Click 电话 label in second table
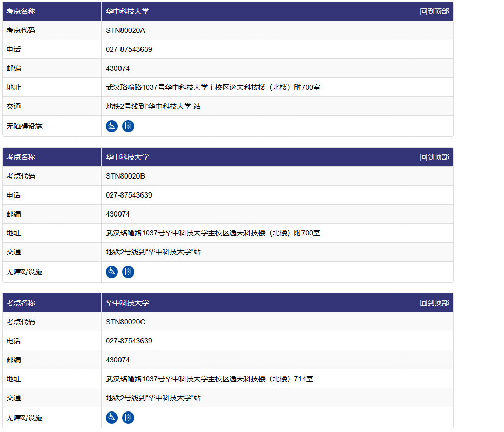504x432 pixels. 13,195
